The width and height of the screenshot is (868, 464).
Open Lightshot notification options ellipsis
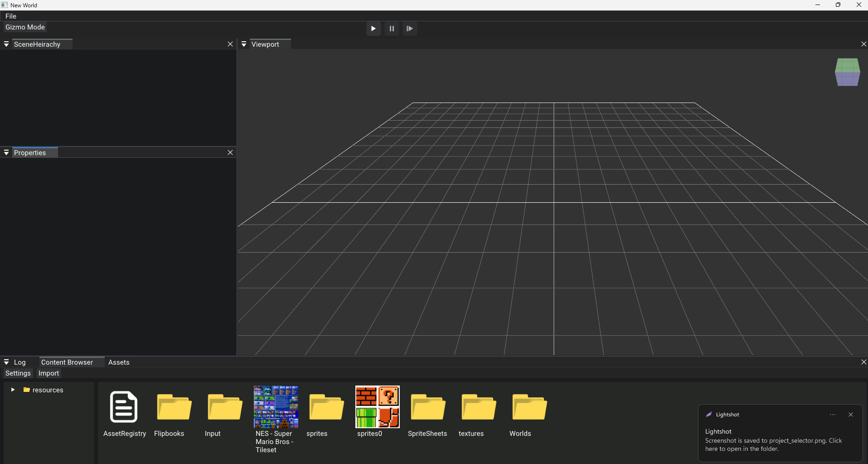(833, 415)
